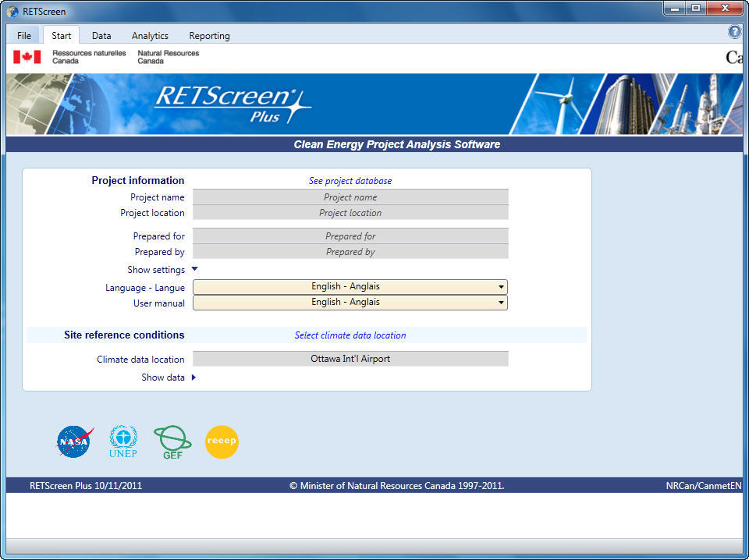The image size is (749, 560).
Task: Open the Analytics tab
Action: (150, 35)
